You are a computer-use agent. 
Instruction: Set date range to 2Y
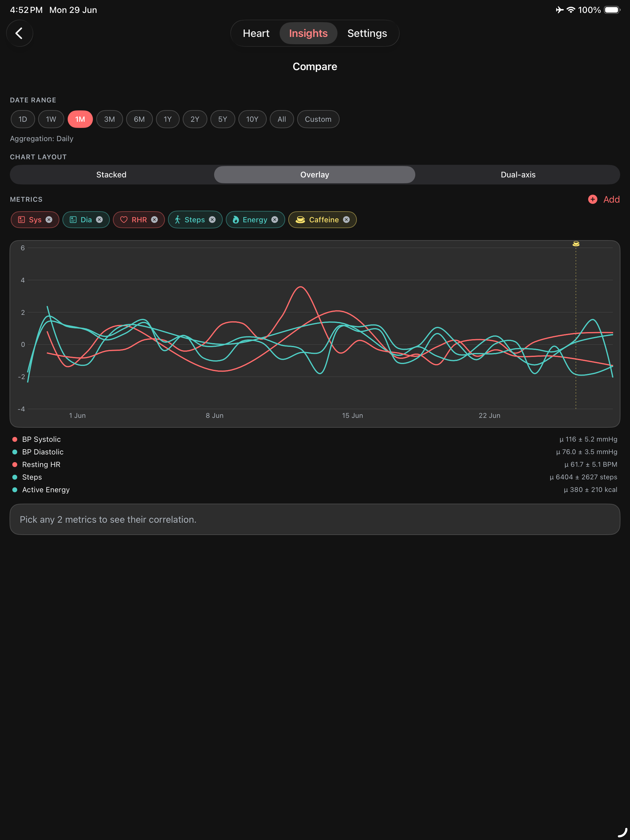pos(195,119)
